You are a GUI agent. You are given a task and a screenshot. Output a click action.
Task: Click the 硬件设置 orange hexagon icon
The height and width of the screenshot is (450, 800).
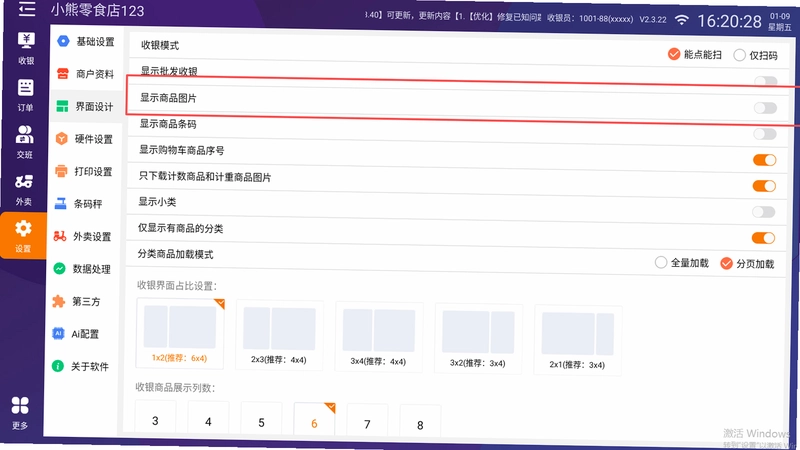pyautogui.click(x=61, y=139)
